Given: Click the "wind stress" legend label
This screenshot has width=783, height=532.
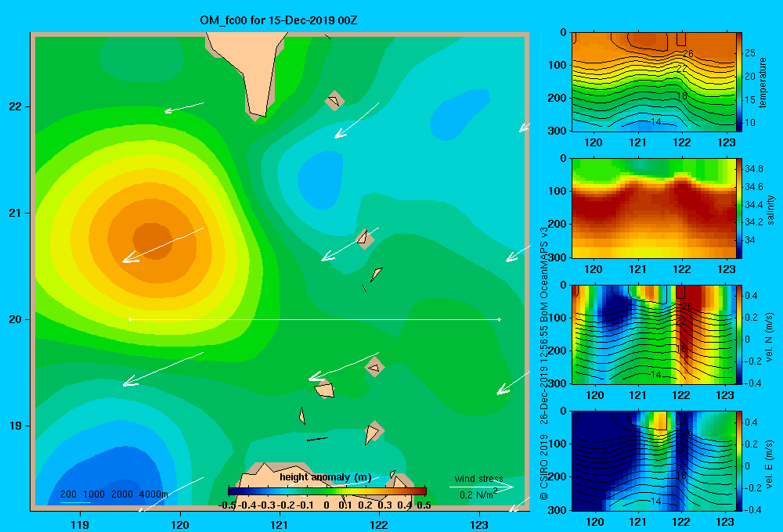Looking at the screenshot, I should tap(478, 479).
